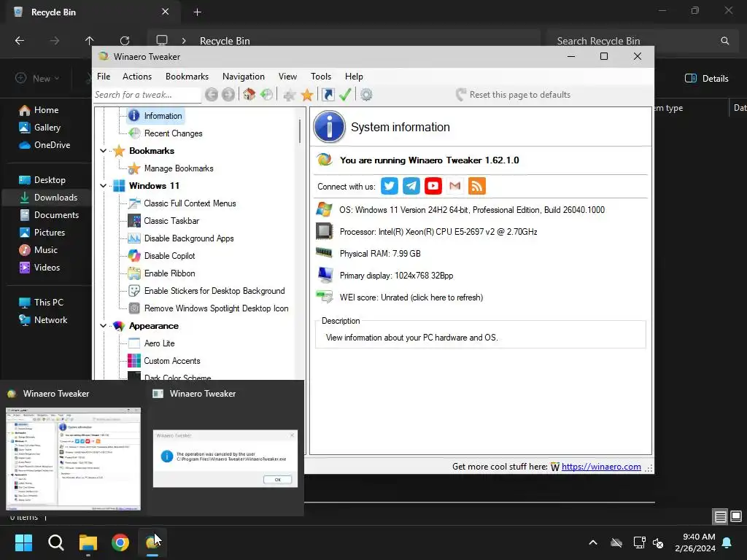Click the Gmail contact icon
This screenshot has height=560, width=747.
(455, 186)
